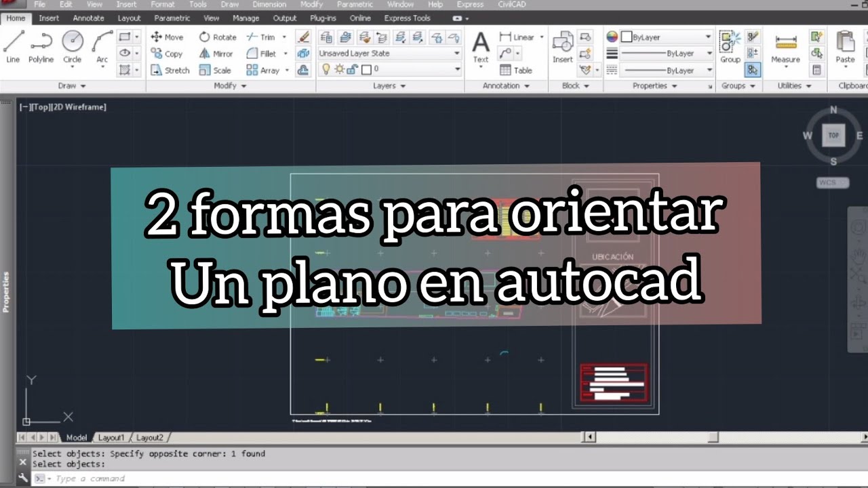
Task: Click the [2D Wireframe] visual style control
Action: [79, 107]
